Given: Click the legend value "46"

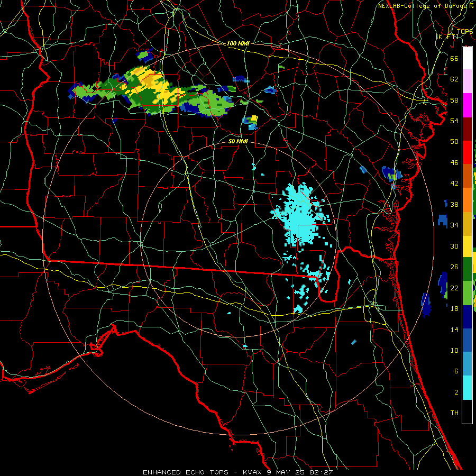Looking at the screenshot, I should 454,163.
